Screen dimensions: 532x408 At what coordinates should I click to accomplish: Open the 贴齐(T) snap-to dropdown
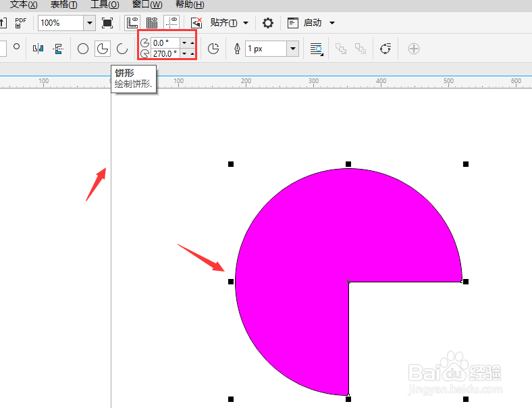point(229,23)
